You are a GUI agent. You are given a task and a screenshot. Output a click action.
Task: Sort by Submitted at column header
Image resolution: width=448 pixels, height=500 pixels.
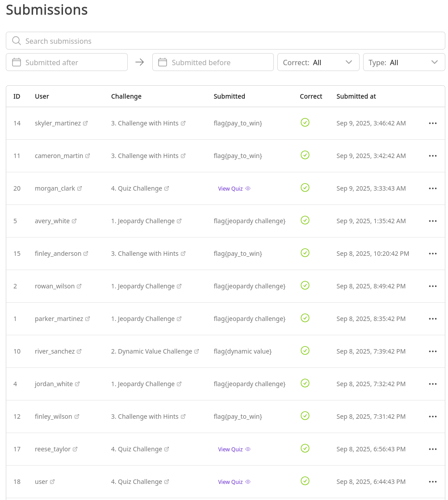pyautogui.click(x=356, y=96)
